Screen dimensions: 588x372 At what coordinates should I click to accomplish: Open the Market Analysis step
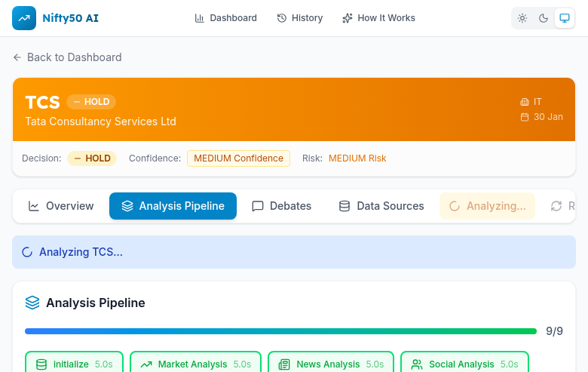[x=195, y=364]
